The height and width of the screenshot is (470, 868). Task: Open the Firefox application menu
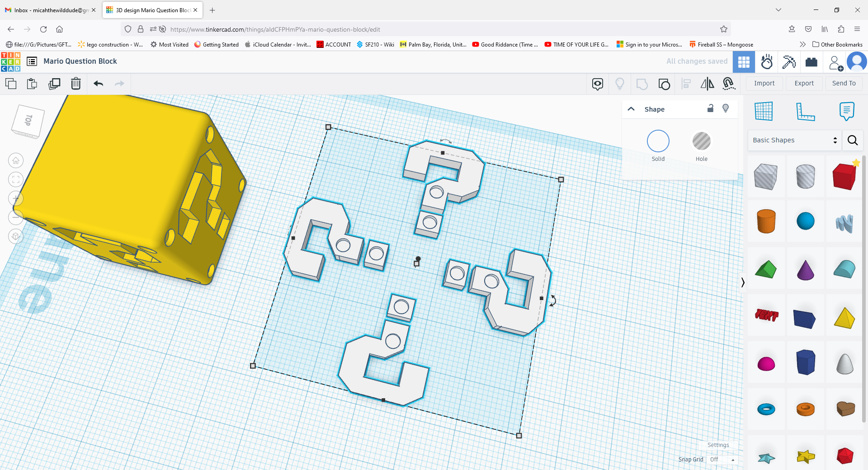coord(857,29)
